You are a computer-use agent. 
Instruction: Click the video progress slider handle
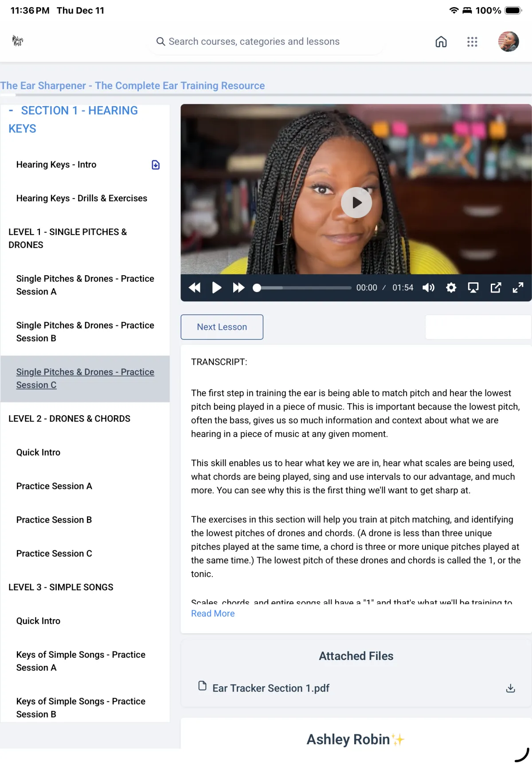(x=257, y=288)
